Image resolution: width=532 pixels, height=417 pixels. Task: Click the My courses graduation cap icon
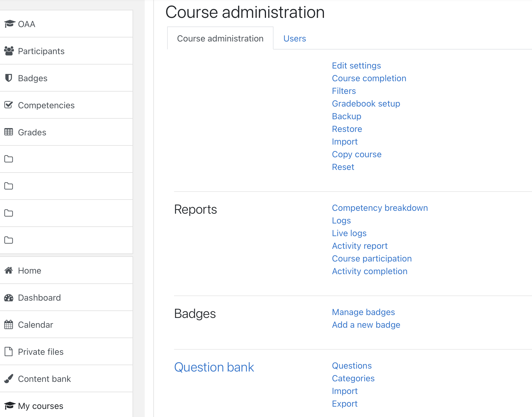(10, 406)
